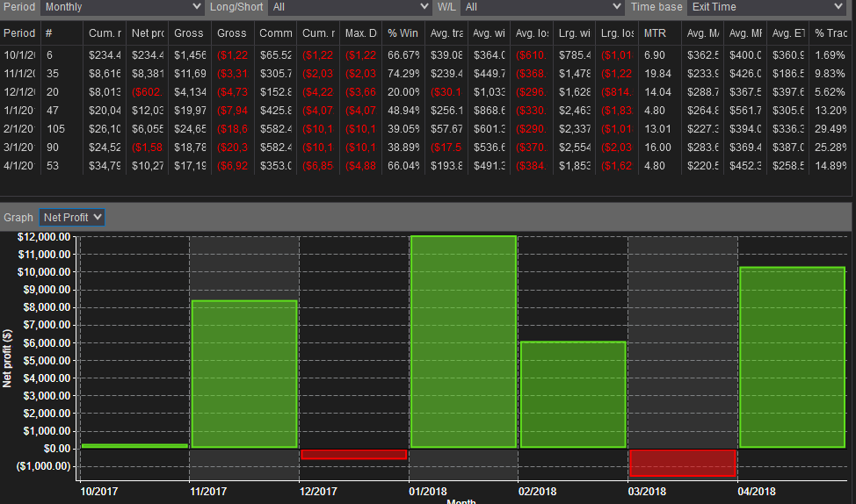Click the Comm column header
The width and height of the screenshot is (856, 504).
click(x=275, y=33)
